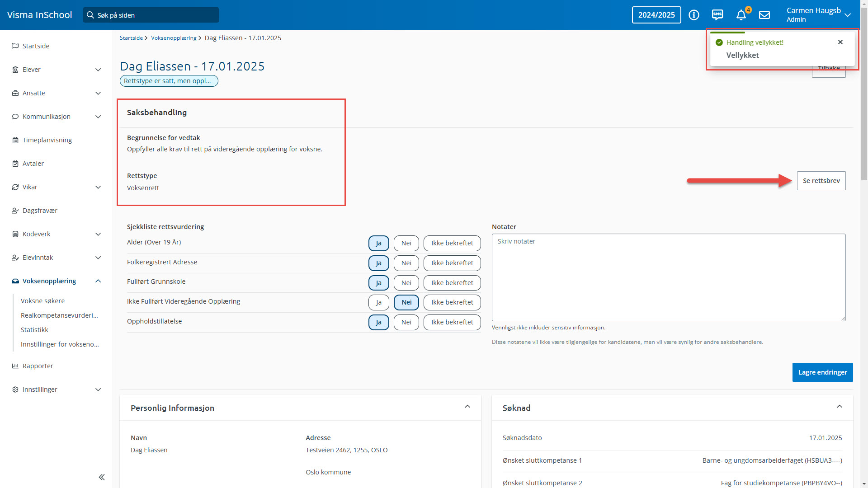Click the Timeplanvisning calendar icon

tap(15, 140)
